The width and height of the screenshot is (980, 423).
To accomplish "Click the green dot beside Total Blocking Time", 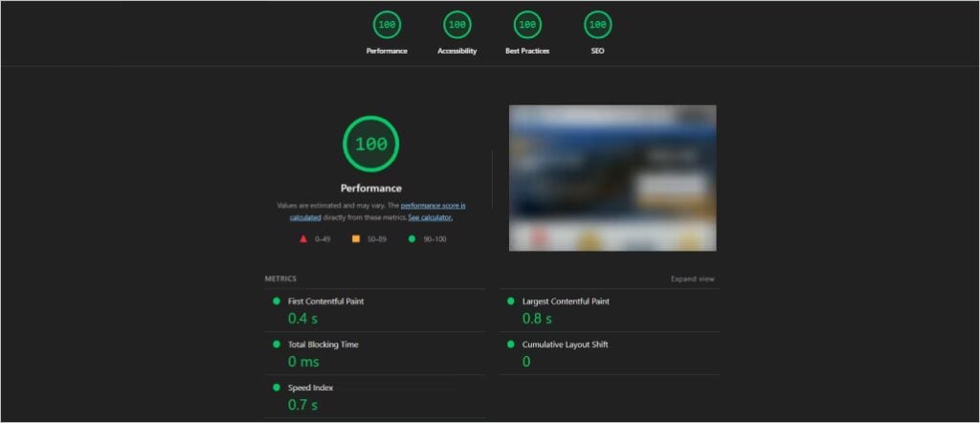I will (277, 345).
